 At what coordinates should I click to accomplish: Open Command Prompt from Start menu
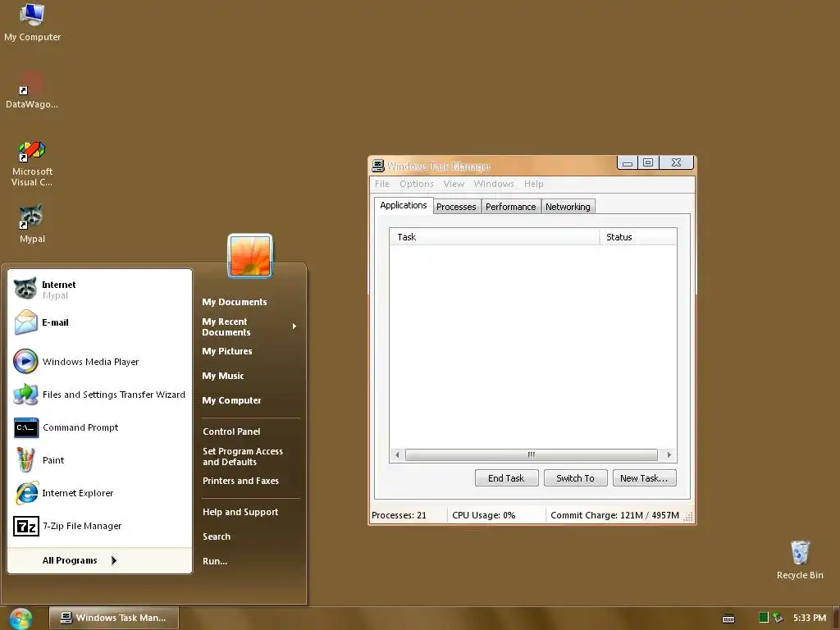click(99, 427)
